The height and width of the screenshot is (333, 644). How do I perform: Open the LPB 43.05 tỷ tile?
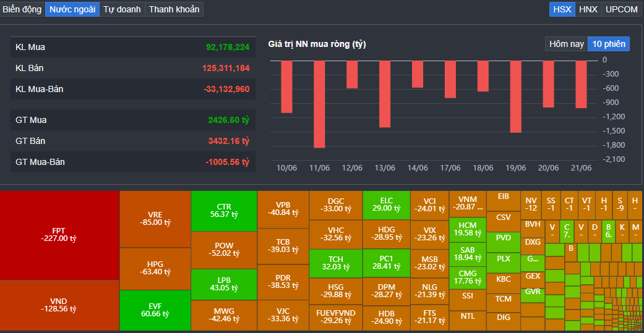pyautogui.click(x=224, y=284)
